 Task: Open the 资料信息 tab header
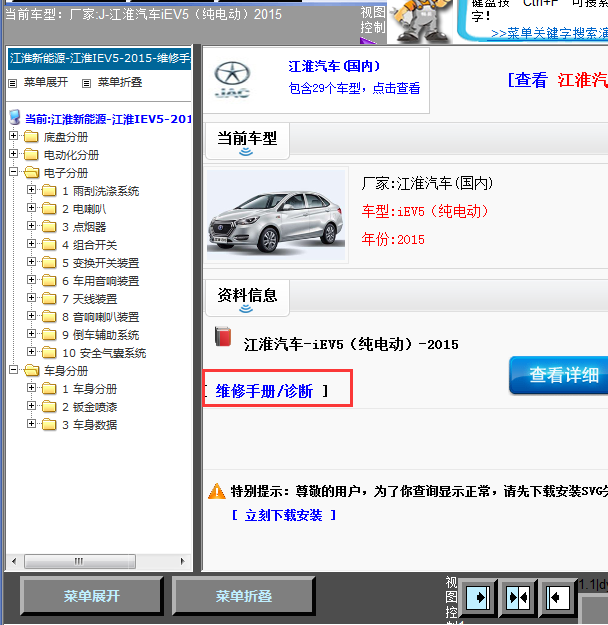[247, 298]
